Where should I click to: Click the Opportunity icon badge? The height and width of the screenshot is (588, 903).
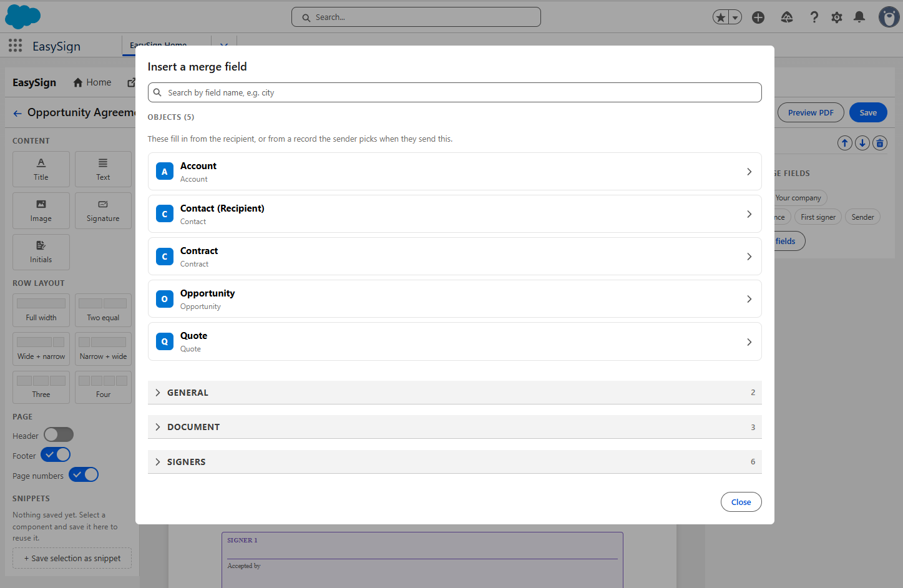[165, 299]
